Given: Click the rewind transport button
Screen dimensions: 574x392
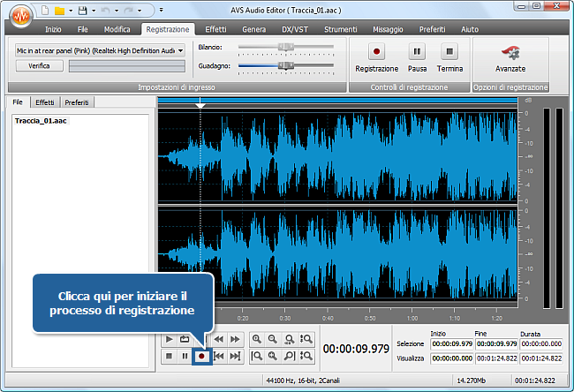Looking at the screenshot, I should (218, 339).
